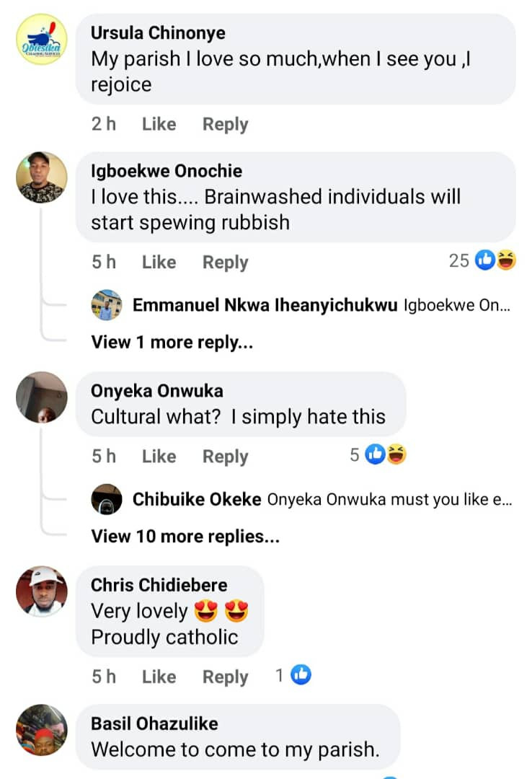Image resolution: width=532 pixels, height=779 pixels.
Task: Expand 'View 10 more replies...'
Action: click(185, 537)
